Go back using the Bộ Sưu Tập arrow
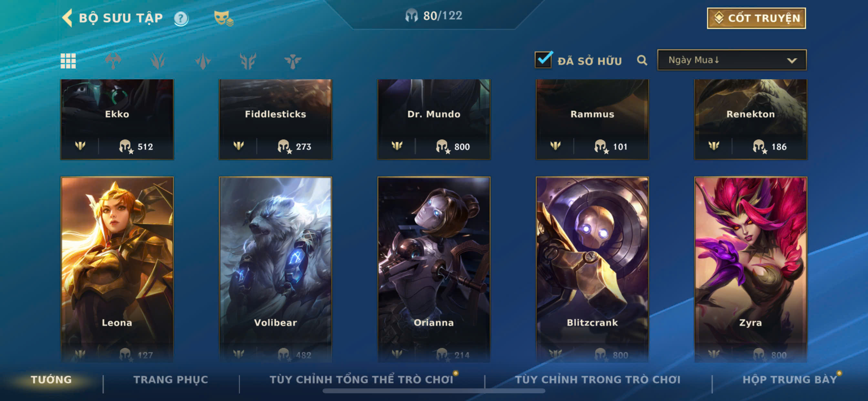Viewport: 868px width, 401px height. tap(67, 18)
